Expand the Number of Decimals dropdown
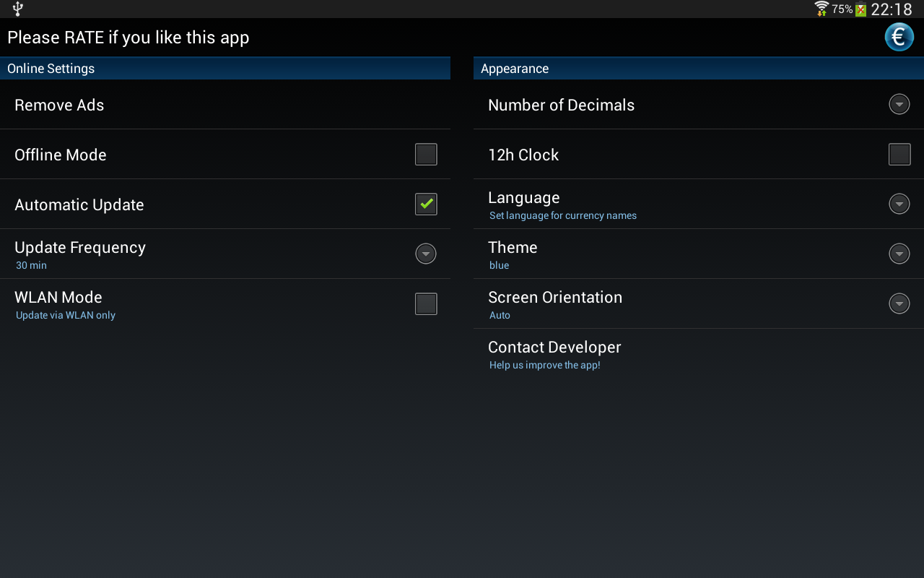 click(899, 105)
